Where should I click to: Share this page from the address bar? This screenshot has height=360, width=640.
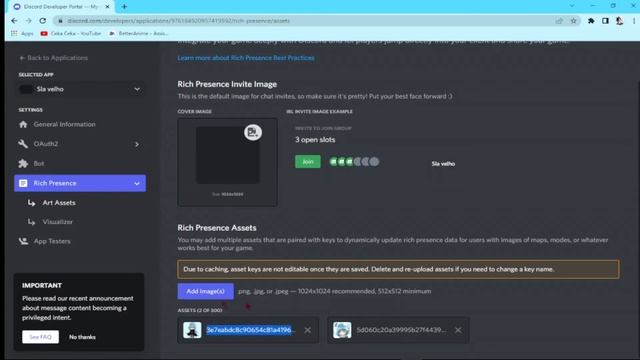click(x=559, y=21)
